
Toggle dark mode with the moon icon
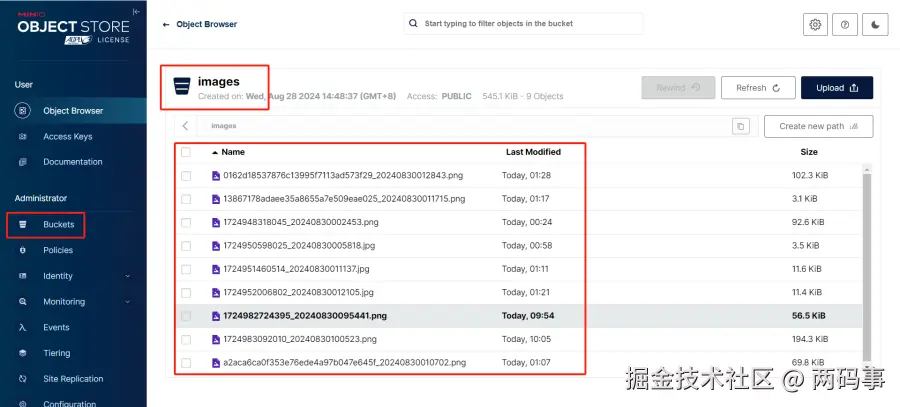(x=875, y=25)
